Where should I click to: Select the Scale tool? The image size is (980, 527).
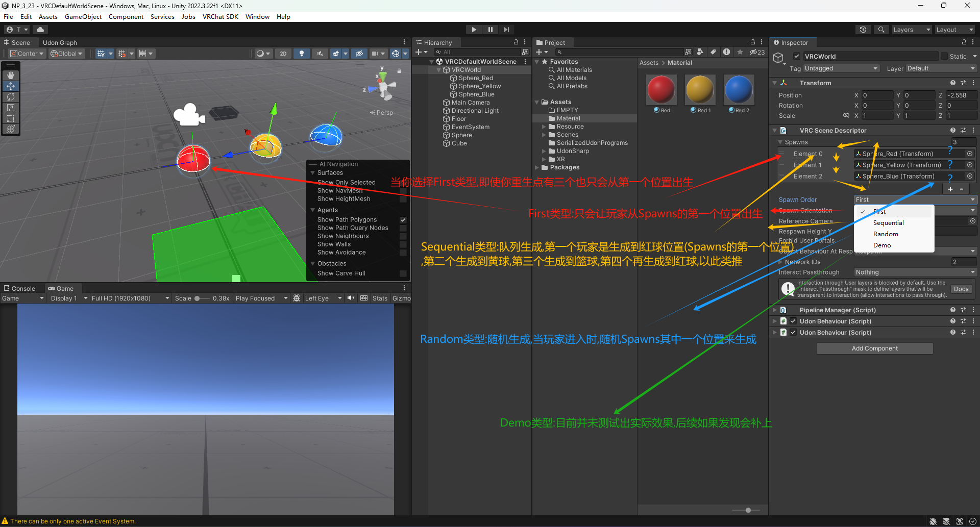click(11, 108)
